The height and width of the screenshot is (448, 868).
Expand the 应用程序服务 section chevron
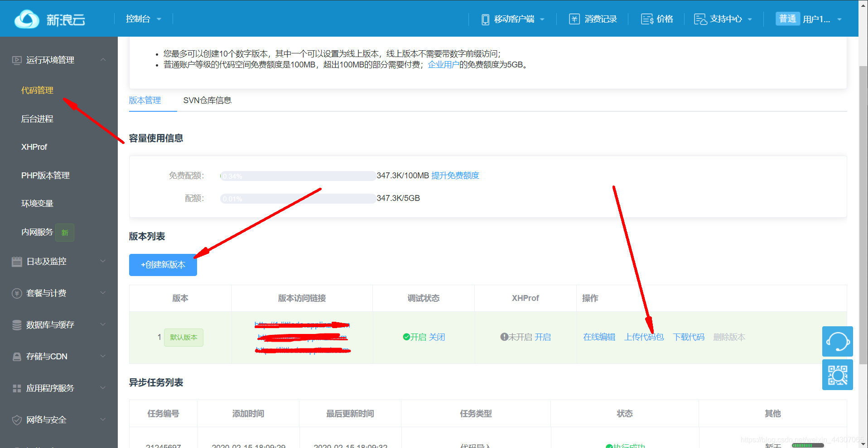tap(103, 388)
